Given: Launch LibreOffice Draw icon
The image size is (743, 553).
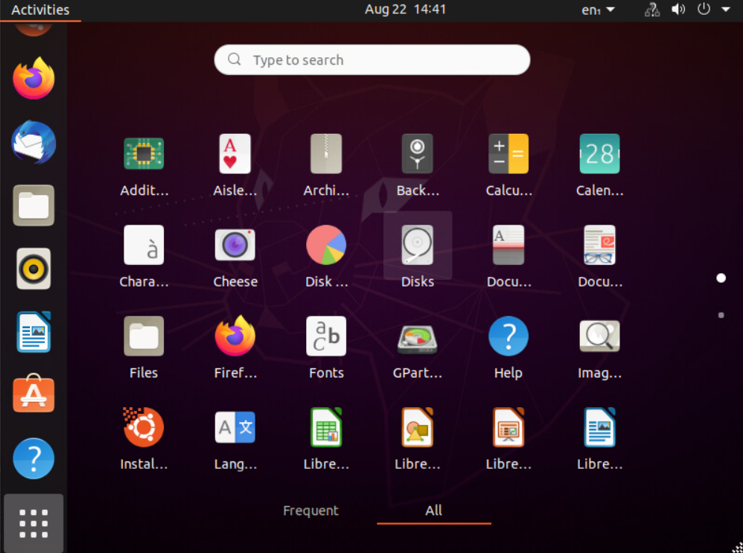Looking at the screenshot, I should (x=417, y=427).
